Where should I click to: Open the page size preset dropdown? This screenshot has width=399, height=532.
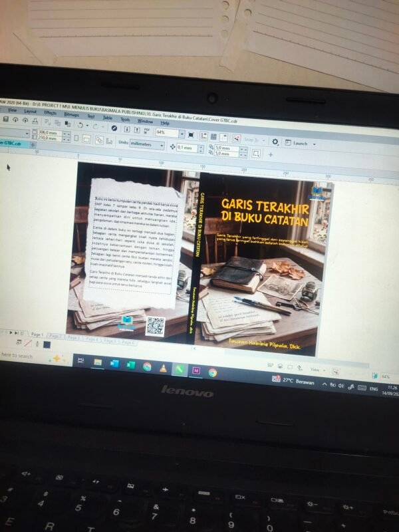click(x=27, y=134)
